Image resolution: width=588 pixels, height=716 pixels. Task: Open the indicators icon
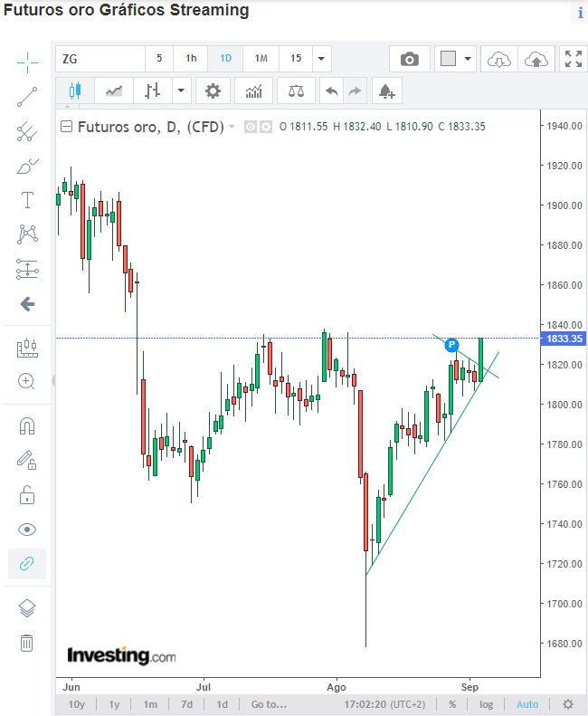[254, 91]
